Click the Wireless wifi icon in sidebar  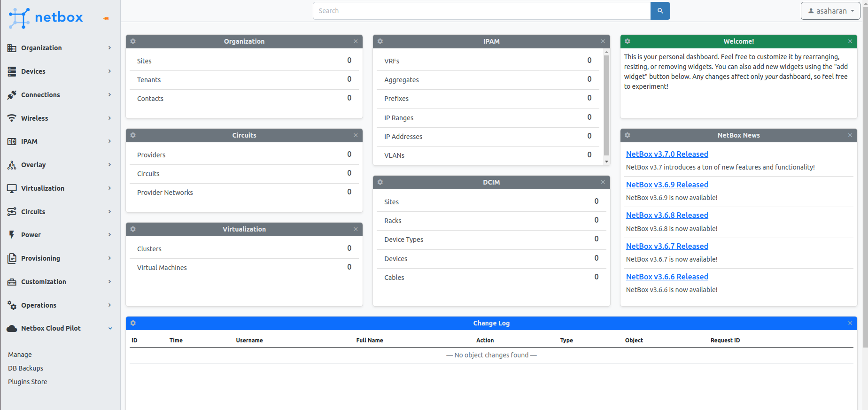click(12, 118)
